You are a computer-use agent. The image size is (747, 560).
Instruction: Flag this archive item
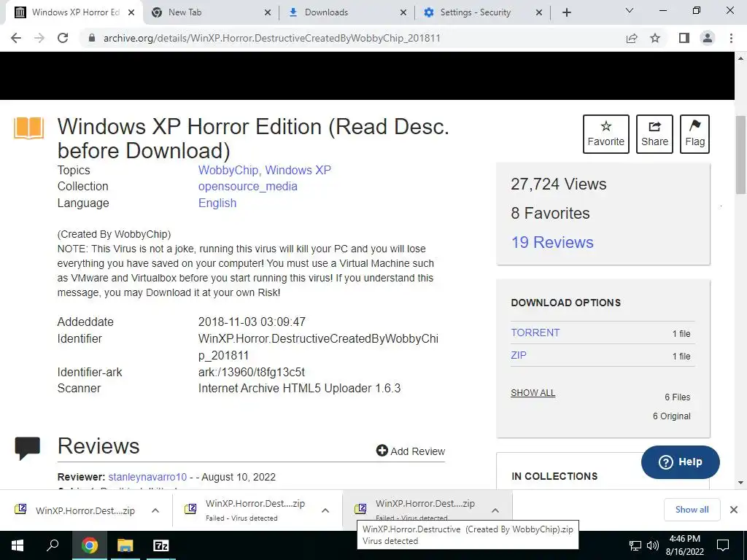click(694, 134)
